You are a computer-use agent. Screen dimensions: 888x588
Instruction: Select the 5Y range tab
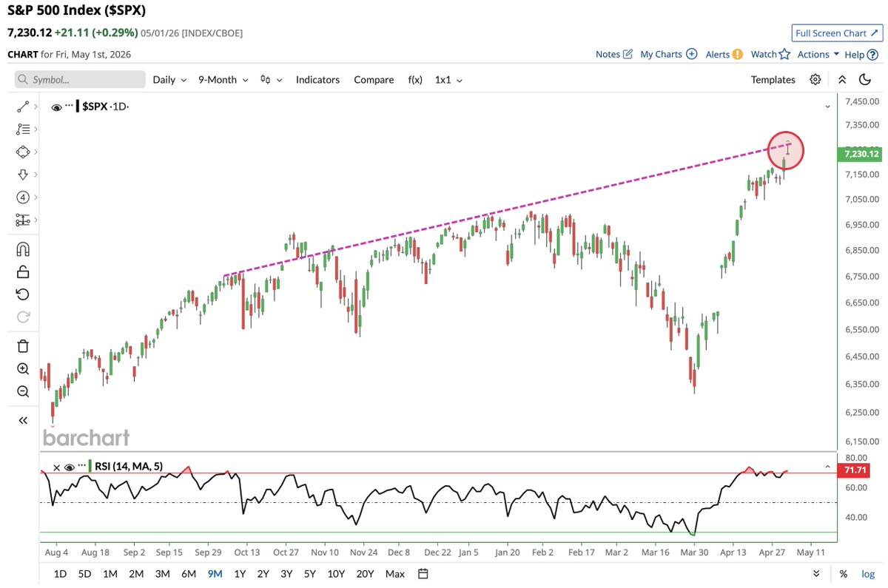click(311, 574)
